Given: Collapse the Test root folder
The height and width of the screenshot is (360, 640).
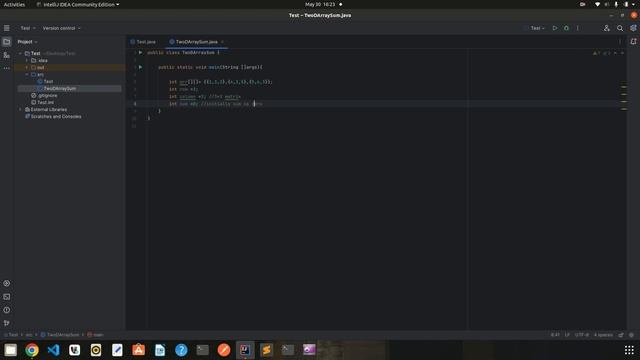Looking at the screenshot, I should 20,53.
